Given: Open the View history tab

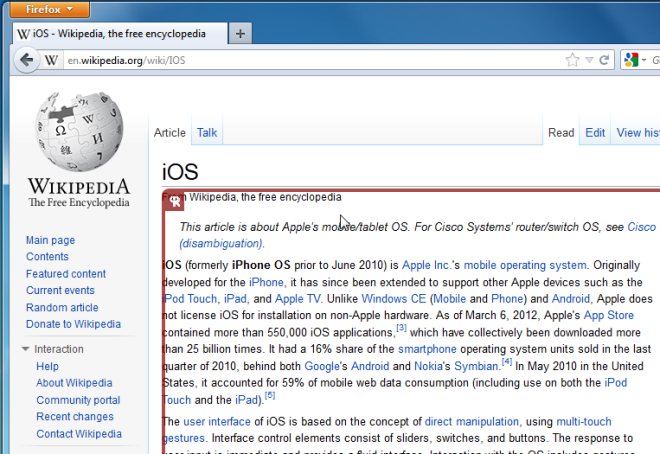Looking at the screenshot, I should click(638, 133).
